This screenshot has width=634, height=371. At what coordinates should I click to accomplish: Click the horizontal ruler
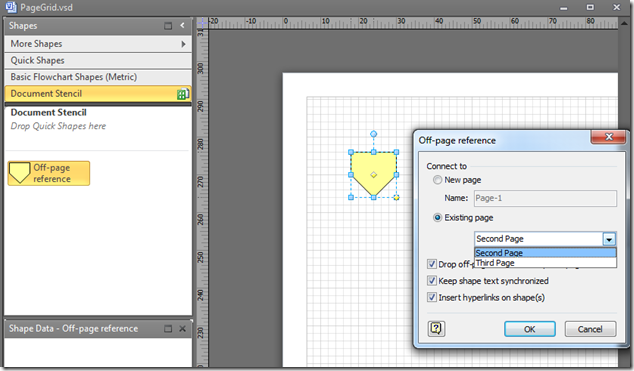[413, 23]
